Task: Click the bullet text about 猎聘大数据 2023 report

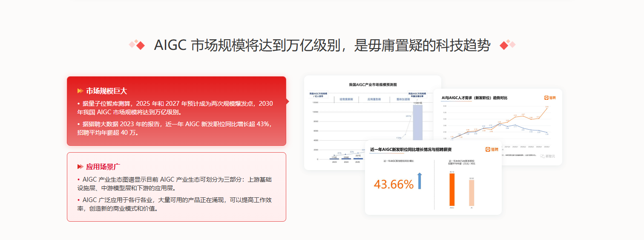Action: 174,128
